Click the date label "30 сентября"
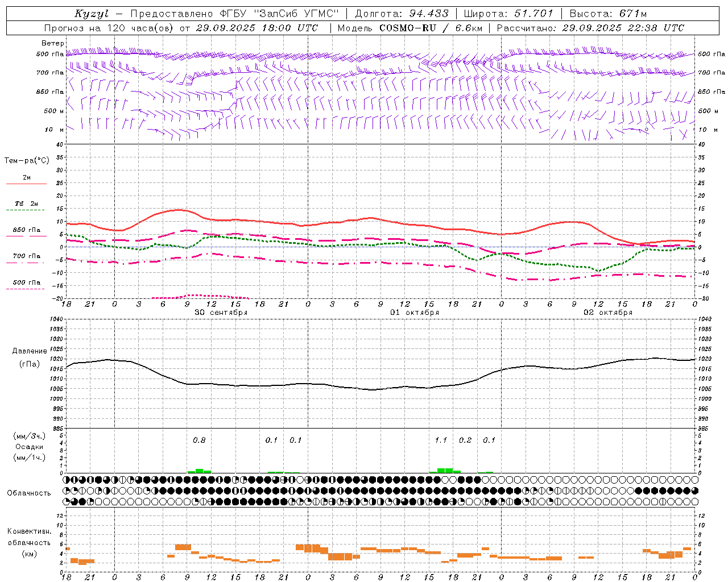 click(x=221, y=313)
